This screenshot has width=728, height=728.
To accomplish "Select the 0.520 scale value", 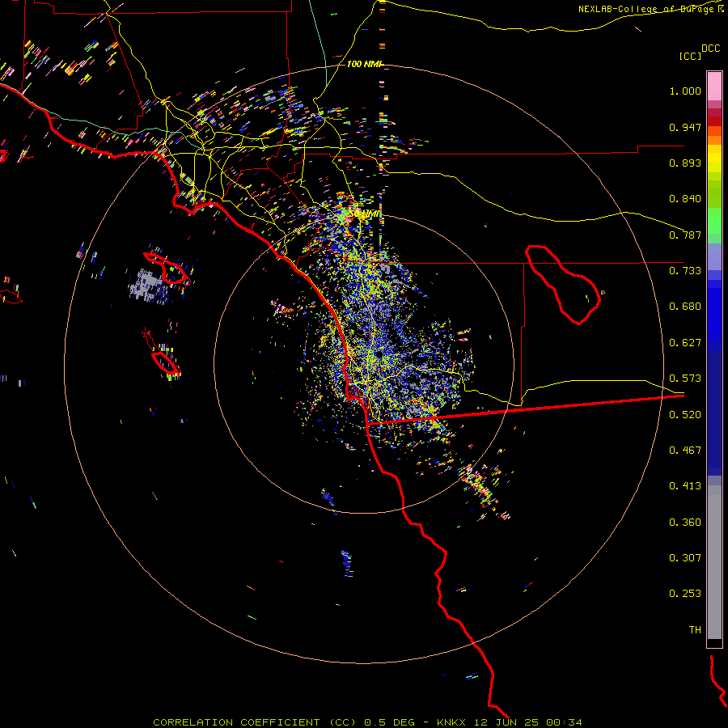I will (685, 415).
